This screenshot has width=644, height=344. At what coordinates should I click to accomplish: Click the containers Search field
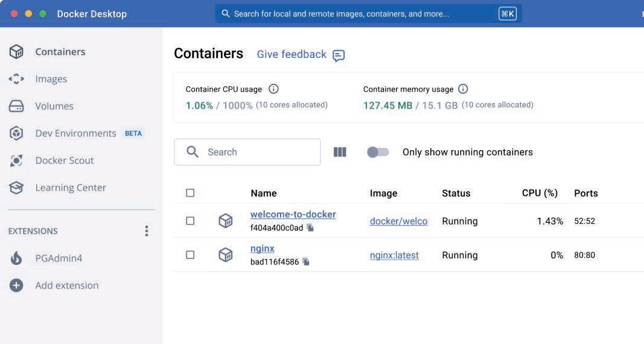tap(247, 152)
